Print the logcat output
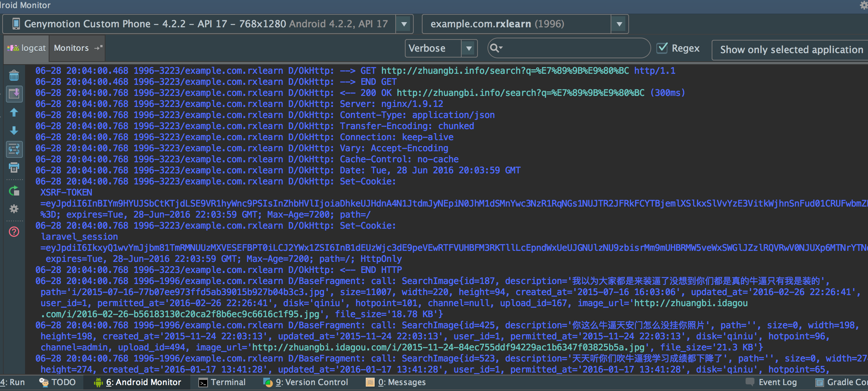The height and width of the screenshot is (391, 868). pyautogui.click(x=14, y=168)
